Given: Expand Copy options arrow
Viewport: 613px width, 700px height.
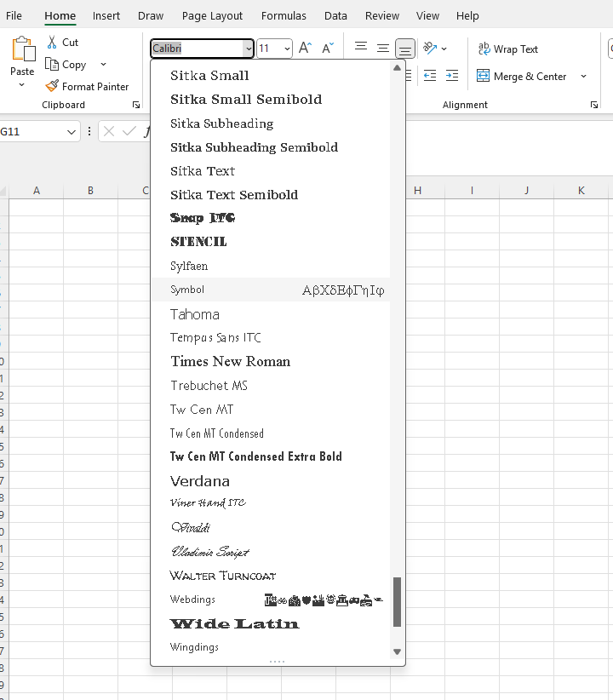Looking at the screenshot, I should click(103, 64).
